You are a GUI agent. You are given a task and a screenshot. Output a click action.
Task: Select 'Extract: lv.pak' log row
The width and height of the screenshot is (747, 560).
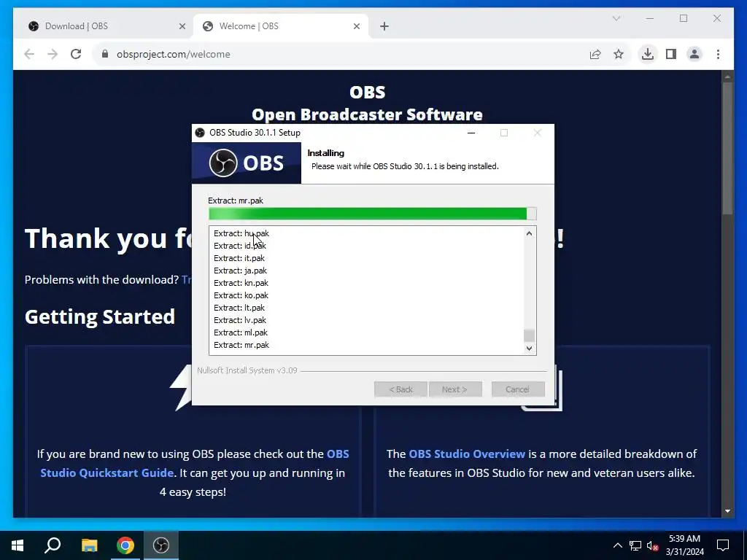tap(239, 320)
